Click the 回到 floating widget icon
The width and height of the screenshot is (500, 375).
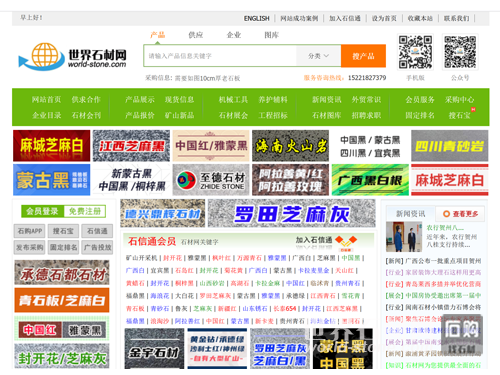462,334
